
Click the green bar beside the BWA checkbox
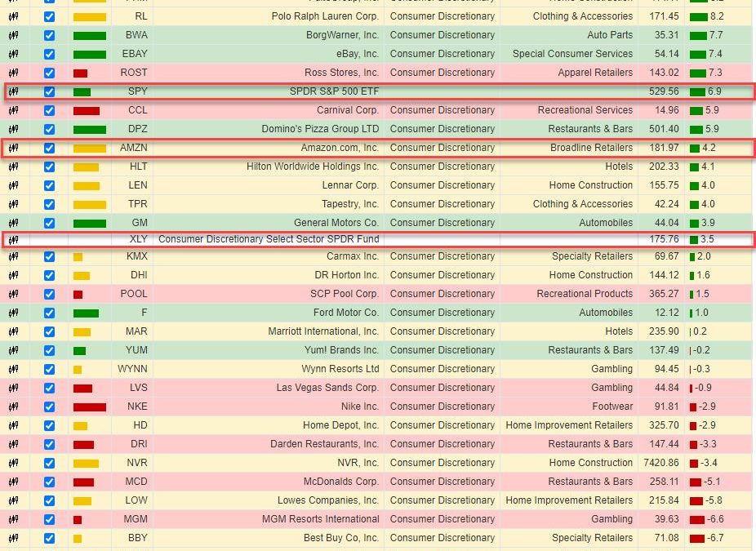[x=90, y=36]
